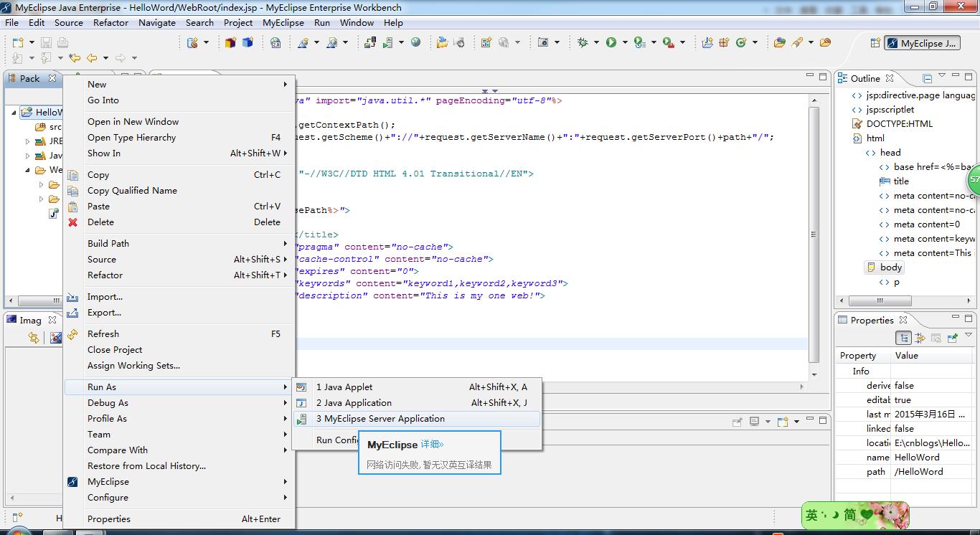Open the Properties view menu triangle

968,336
